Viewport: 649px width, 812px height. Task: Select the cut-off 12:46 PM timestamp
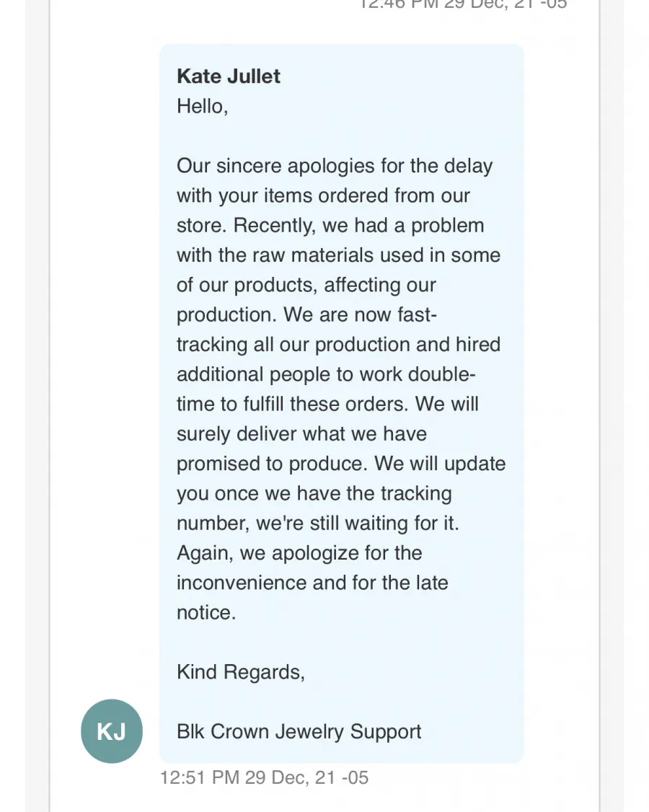pyautogui.click(x=464, y=4)
